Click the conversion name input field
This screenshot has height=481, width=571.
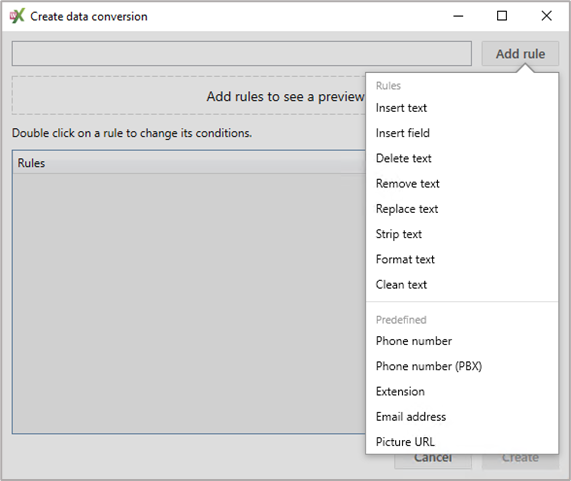click(x=242, y=54)
